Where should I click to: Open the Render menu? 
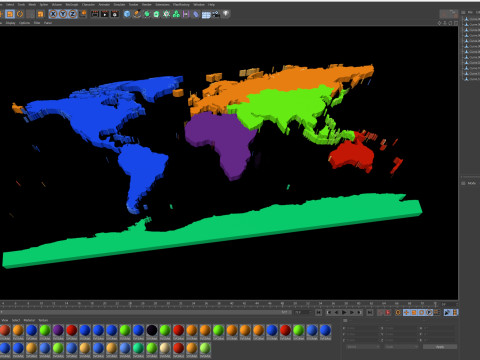[x=147, y=5]
